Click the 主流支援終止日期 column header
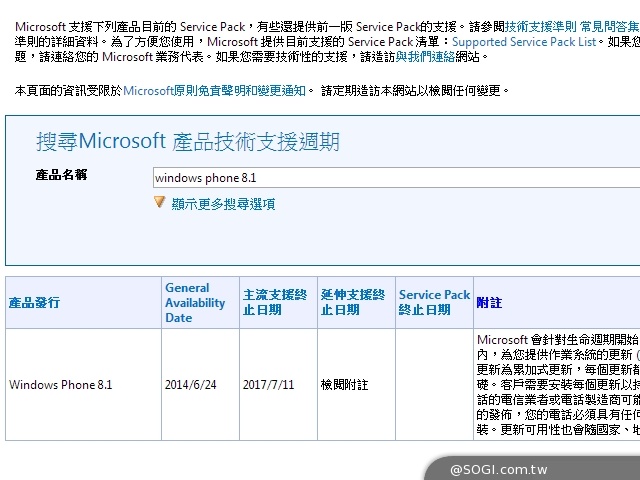This screenshot has height=480, width=640. (x=275, y=302)
